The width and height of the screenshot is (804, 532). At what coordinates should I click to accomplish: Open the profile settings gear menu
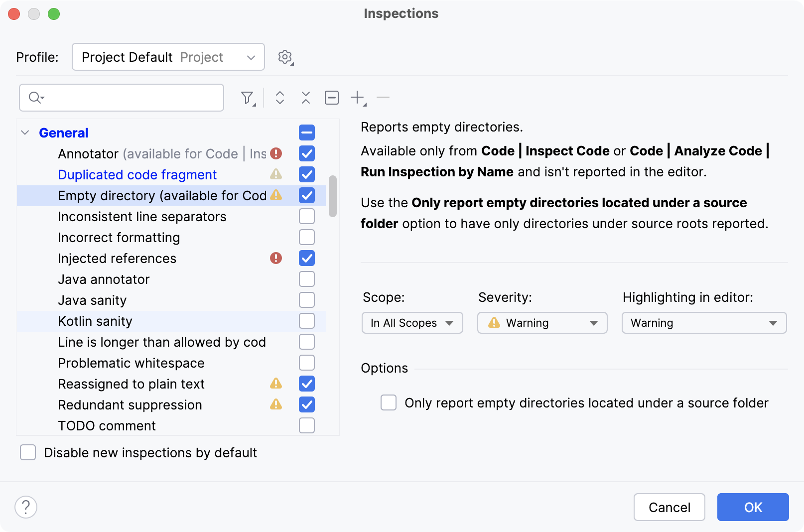[x=284, y=57]
